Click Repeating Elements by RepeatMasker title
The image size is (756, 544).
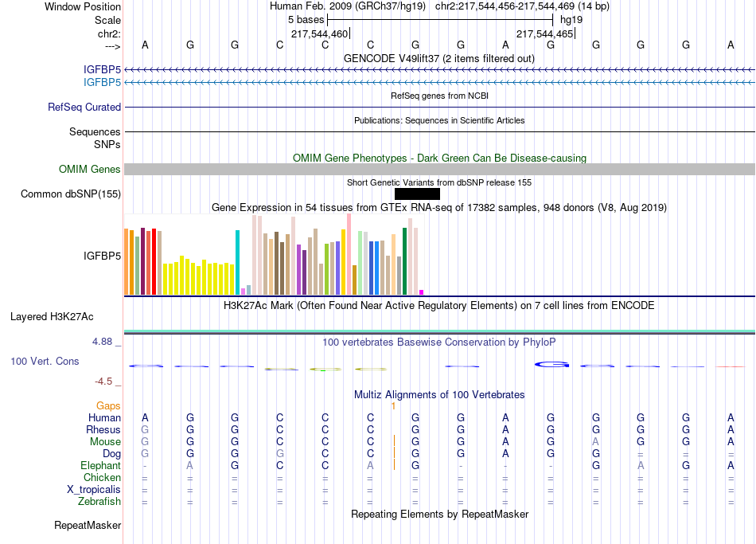(439, 514)
